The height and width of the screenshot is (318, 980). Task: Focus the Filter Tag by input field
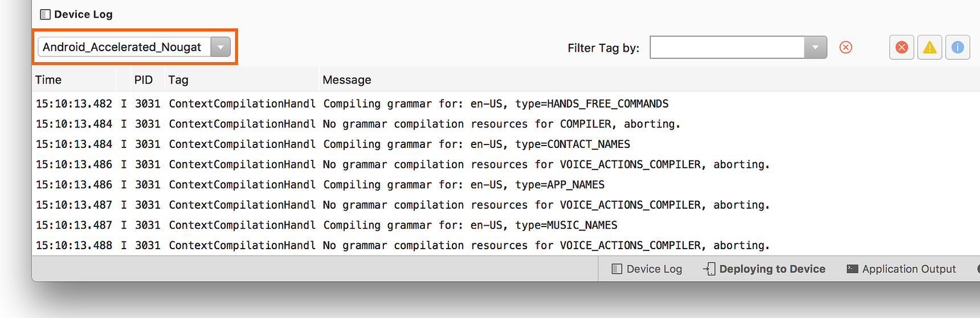728,47
